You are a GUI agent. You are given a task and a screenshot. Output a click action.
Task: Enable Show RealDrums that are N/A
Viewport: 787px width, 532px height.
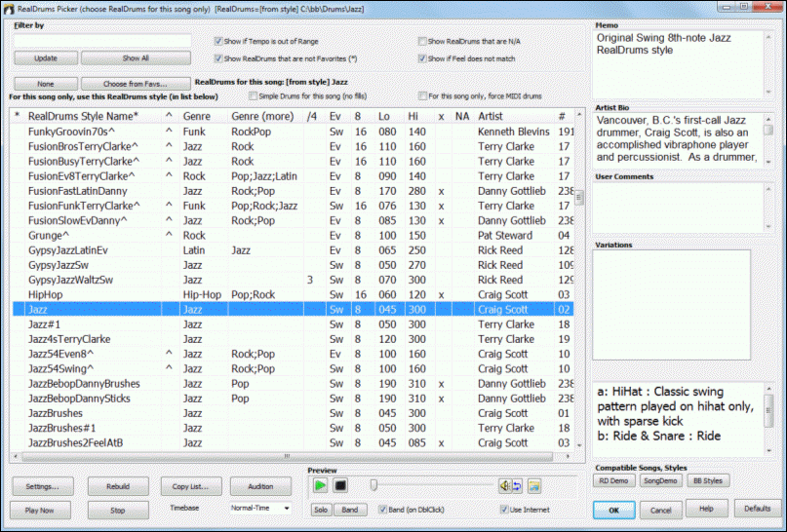422,41
